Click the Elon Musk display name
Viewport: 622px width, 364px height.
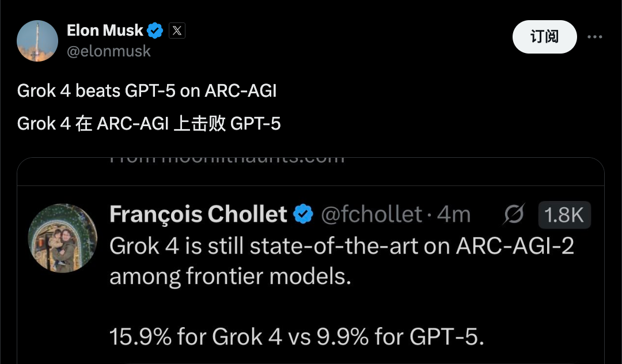(105, 31)
